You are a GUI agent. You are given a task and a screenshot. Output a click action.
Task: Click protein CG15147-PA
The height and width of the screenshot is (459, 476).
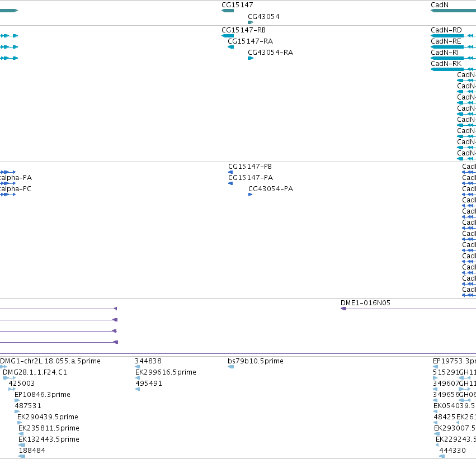click(x=251, y=178)
